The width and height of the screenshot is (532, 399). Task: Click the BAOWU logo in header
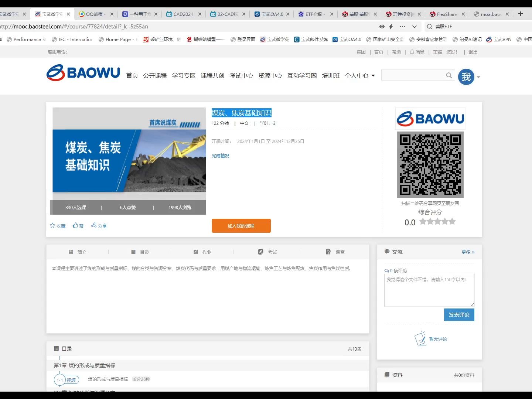83,73
